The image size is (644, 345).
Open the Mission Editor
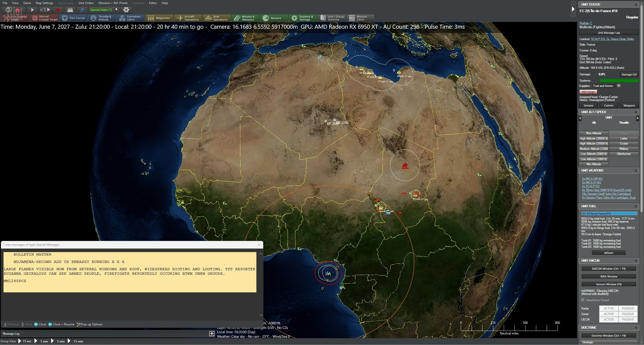pos(360,18)
